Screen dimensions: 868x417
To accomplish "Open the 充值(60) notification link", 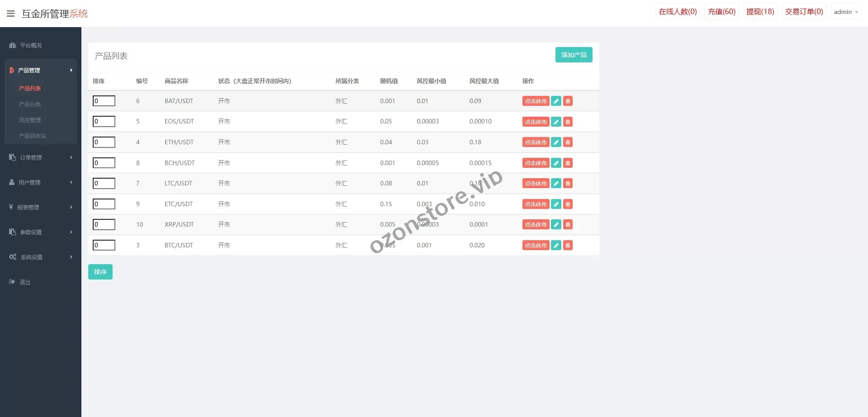I will (x=721, y=12).
